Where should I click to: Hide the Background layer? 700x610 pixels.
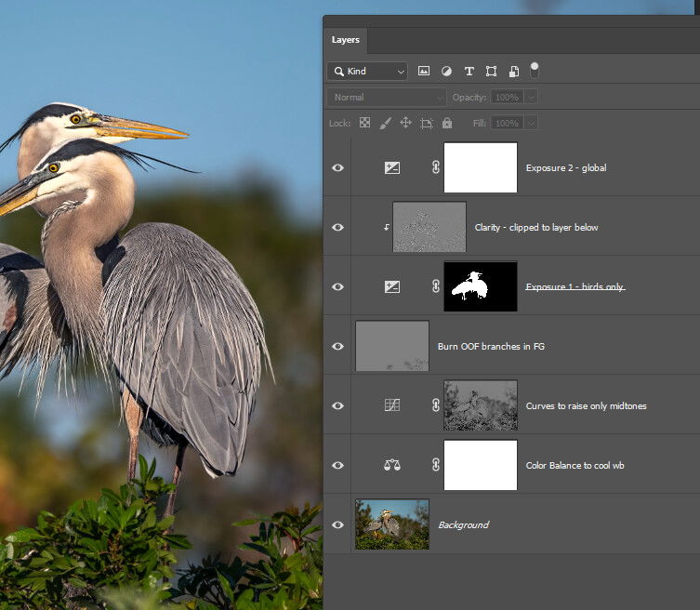[338, 524]
